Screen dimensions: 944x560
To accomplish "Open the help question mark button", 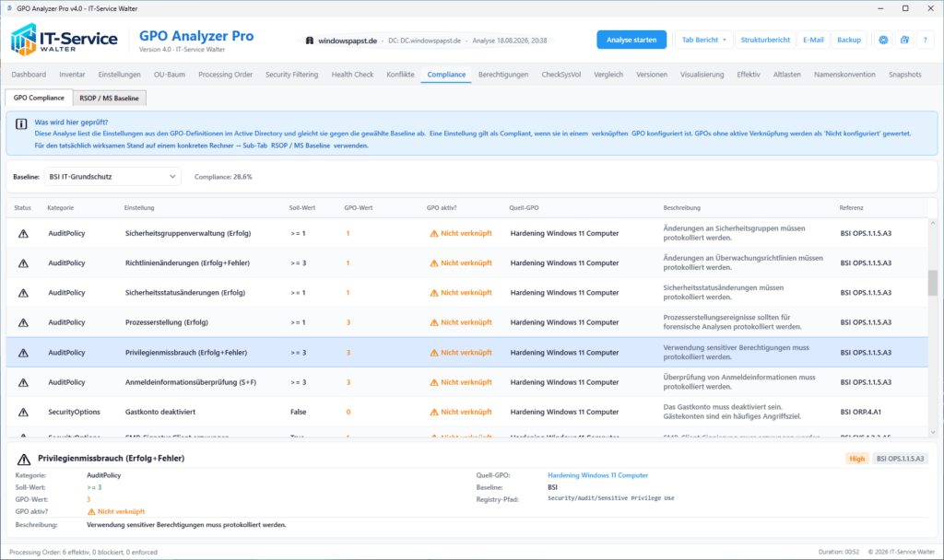I will (926, 40).
